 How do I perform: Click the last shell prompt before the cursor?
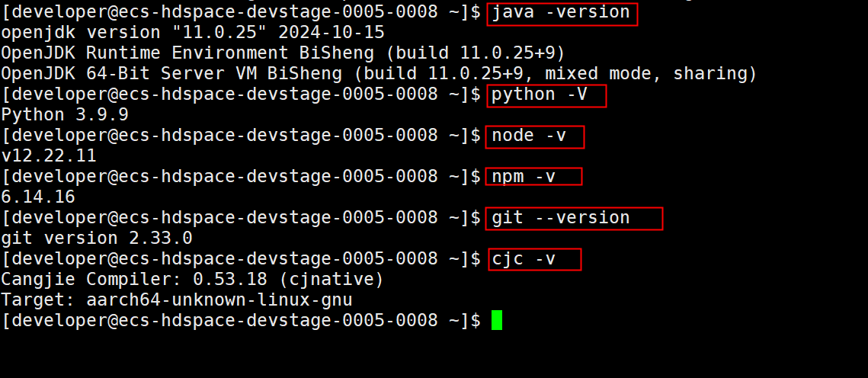tap(242, 320)
